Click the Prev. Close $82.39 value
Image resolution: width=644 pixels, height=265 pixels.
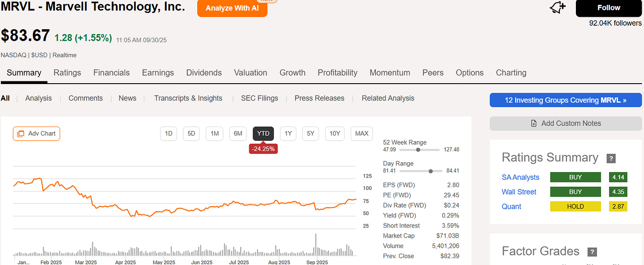pyautogui.click(x=449, y=256)
